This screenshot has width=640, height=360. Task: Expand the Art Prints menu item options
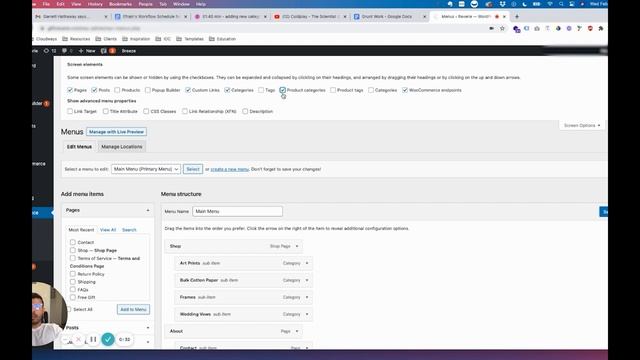coord(307,263)
